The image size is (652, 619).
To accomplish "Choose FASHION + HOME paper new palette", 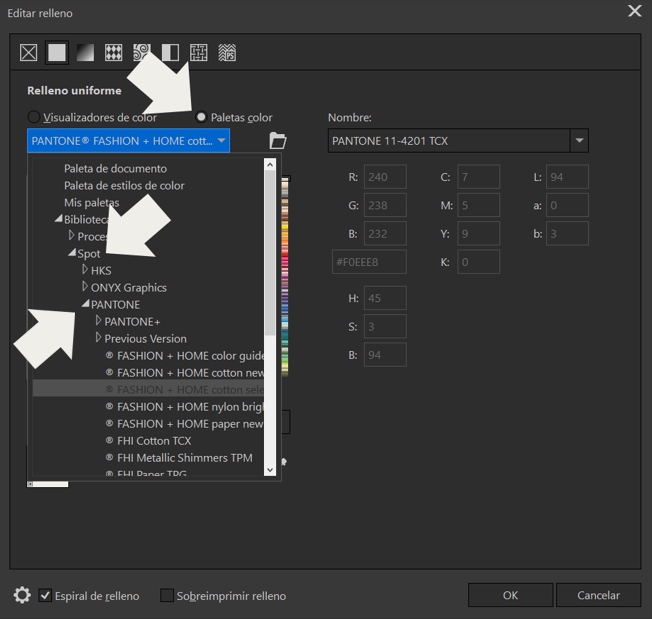I will (148, 424).
